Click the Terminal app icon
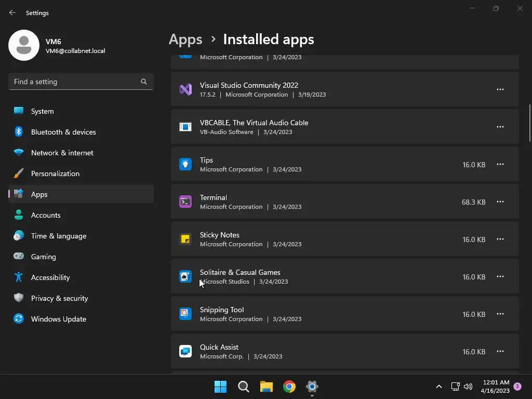The image size is (532, 399). (185, 202)
